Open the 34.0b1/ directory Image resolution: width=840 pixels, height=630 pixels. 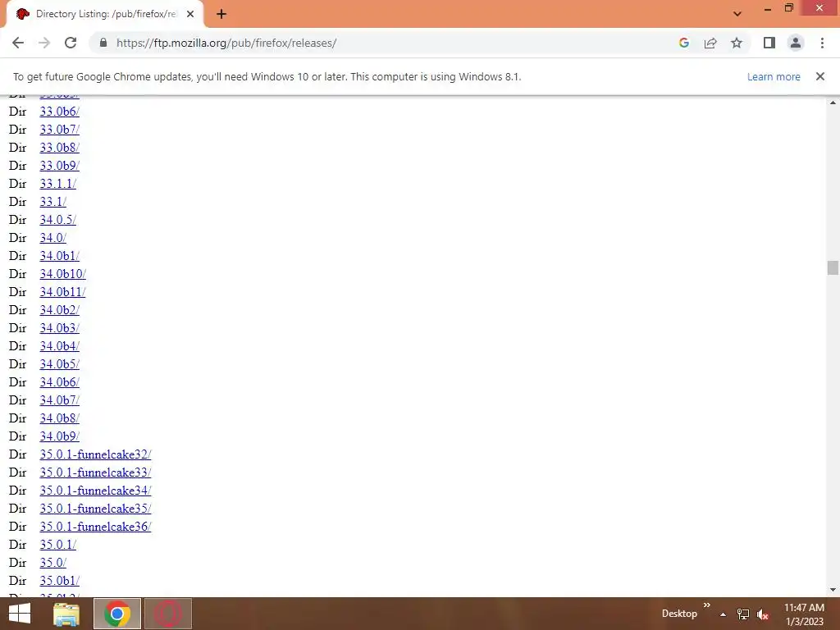coord(59,256)
